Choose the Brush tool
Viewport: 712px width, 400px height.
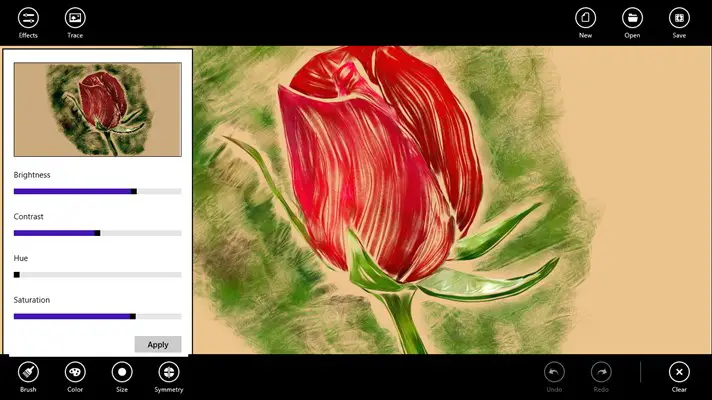point(28,372)
